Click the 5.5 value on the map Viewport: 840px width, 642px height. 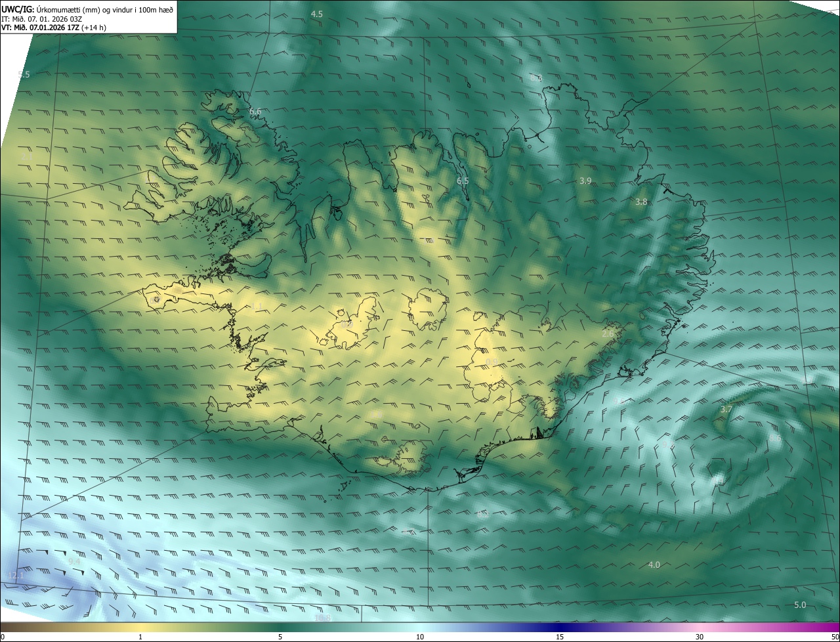click(x=24, y=74)
